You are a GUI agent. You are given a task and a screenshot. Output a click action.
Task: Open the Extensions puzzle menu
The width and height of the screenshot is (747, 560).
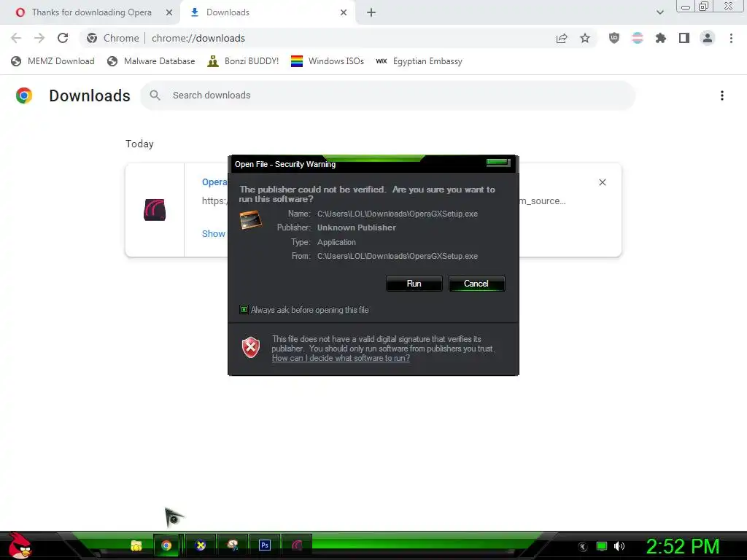[x=661, y=38]
